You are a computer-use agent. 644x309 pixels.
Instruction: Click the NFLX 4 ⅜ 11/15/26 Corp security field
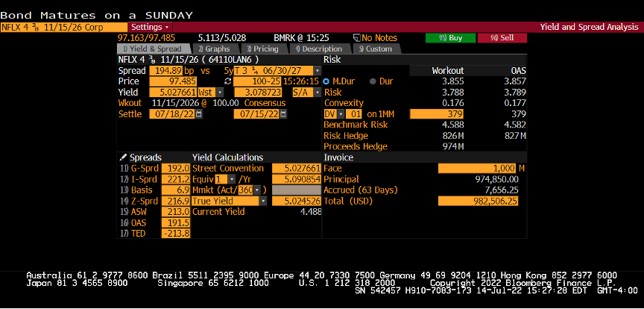coord(63,28)
